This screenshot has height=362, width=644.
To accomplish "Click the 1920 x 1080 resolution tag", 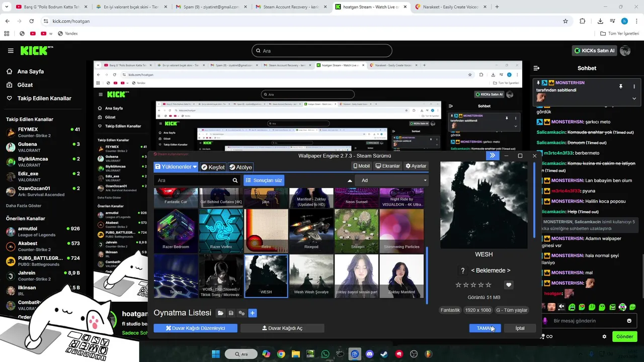I will click(477, 310).
